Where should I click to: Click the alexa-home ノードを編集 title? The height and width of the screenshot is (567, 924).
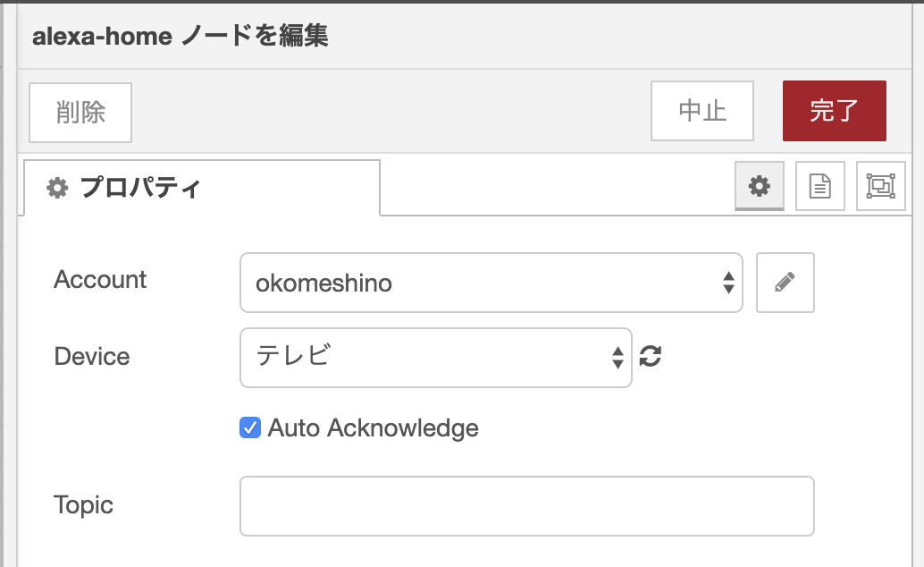[x=181, y=37]
